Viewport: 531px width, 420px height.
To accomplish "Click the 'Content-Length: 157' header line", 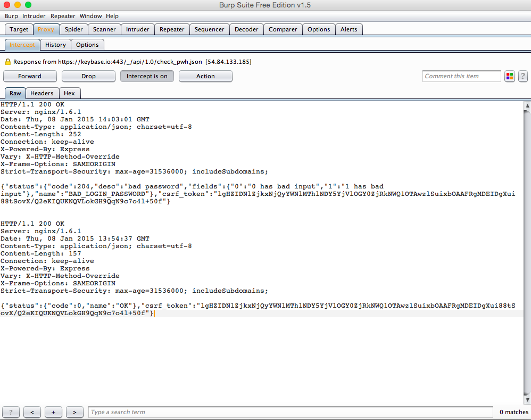I will point(40,253).
